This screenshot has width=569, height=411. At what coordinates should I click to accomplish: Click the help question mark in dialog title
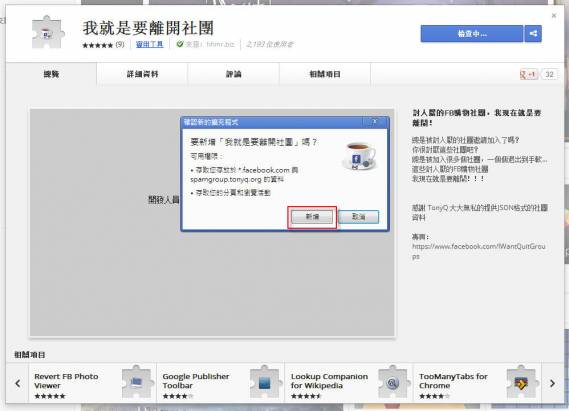374,122
